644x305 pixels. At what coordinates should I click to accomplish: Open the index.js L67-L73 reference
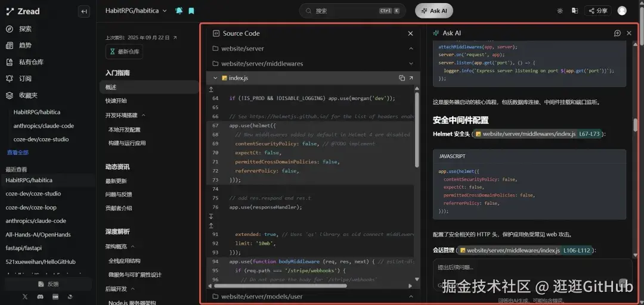[538, 134]
